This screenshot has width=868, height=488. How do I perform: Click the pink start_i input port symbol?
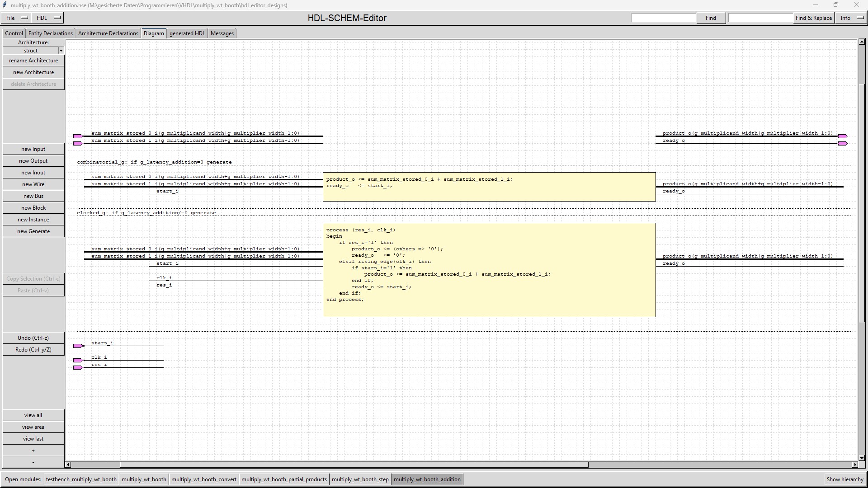[x=78, y=346]
